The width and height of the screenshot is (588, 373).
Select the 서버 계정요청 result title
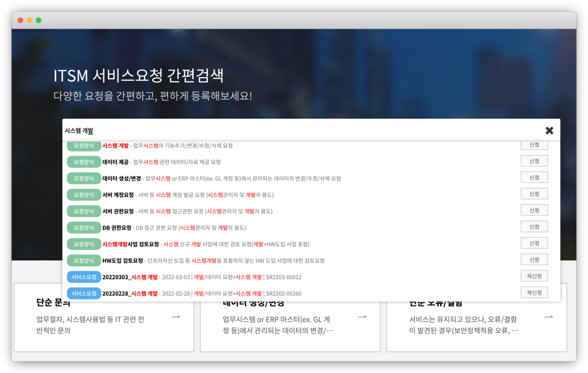(118, 195)
